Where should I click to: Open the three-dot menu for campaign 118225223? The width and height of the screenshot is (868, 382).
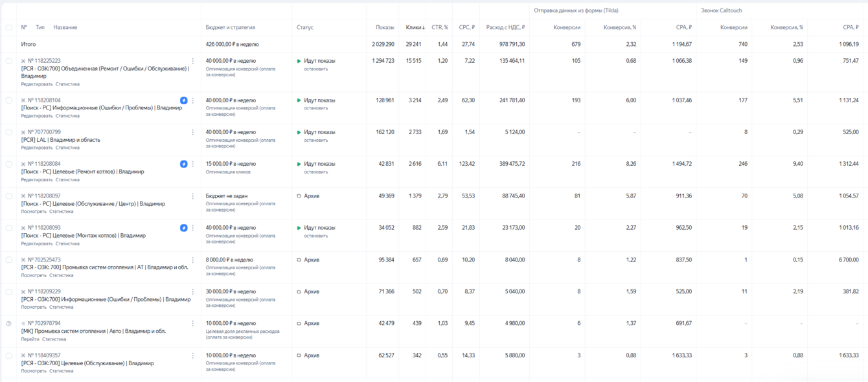[x=193, y=61]
